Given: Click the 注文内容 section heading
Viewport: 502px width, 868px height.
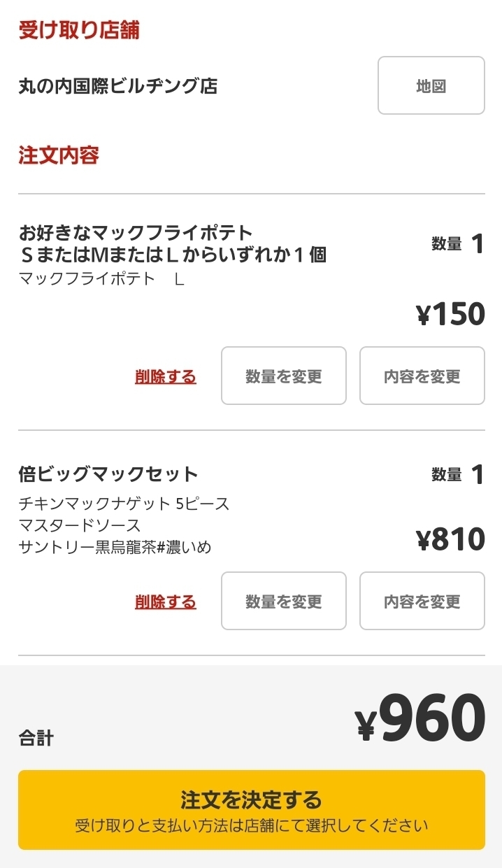Looking at the screenshot, I should pyautogui.click(x=59, y=155).
